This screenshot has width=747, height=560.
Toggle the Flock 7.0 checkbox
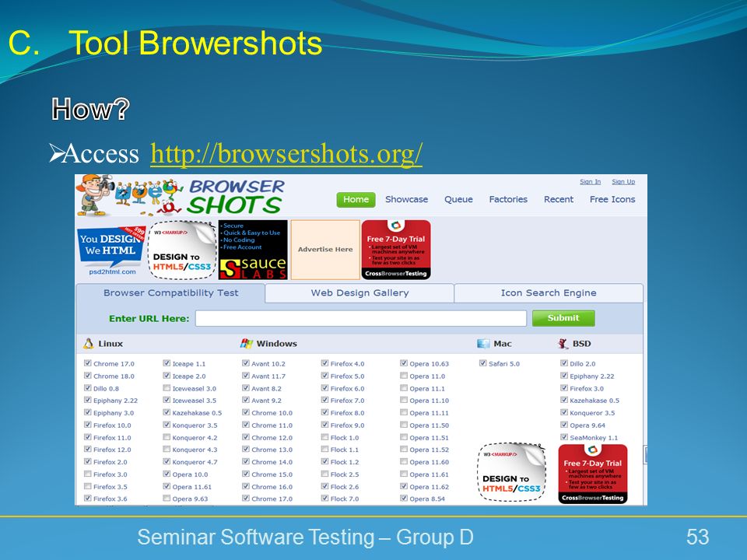[325, 499]
